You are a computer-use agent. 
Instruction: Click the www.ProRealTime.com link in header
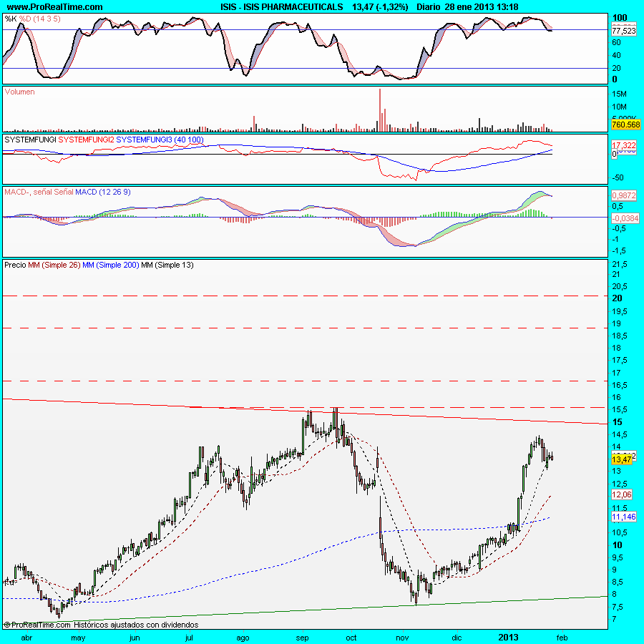point(54,6)
